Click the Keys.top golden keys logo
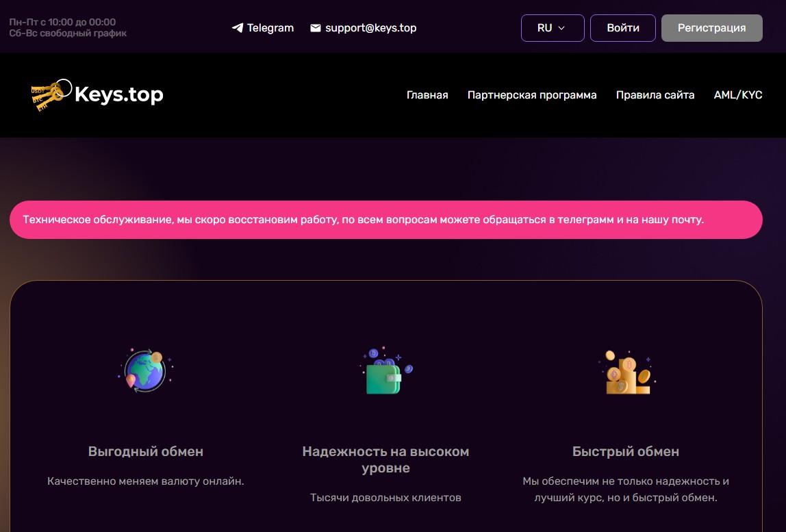Viewport: 786px width, 532px height. (51, 94)
